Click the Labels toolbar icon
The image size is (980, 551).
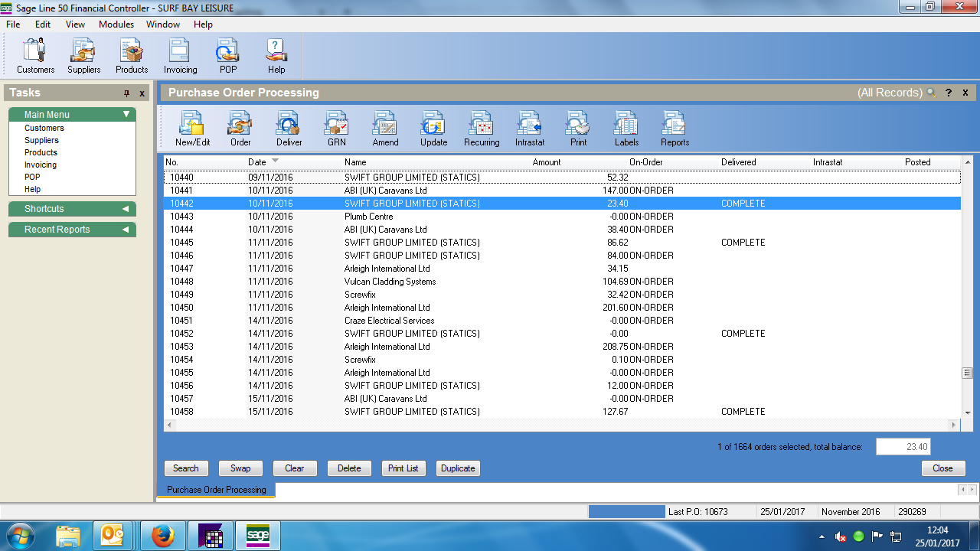626,128
